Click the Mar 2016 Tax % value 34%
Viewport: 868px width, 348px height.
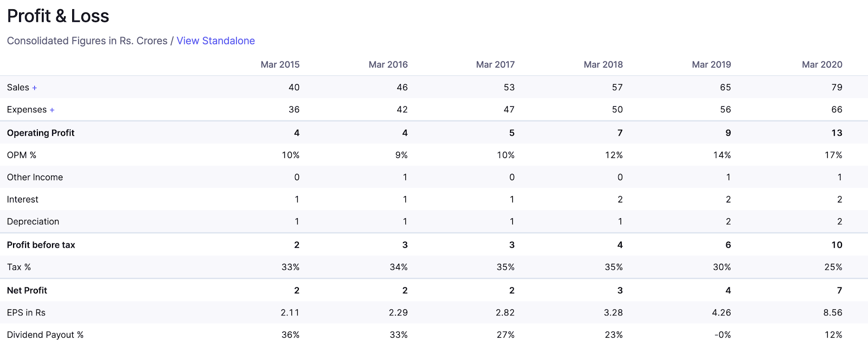pyautogui.click(x=398, y=267)
